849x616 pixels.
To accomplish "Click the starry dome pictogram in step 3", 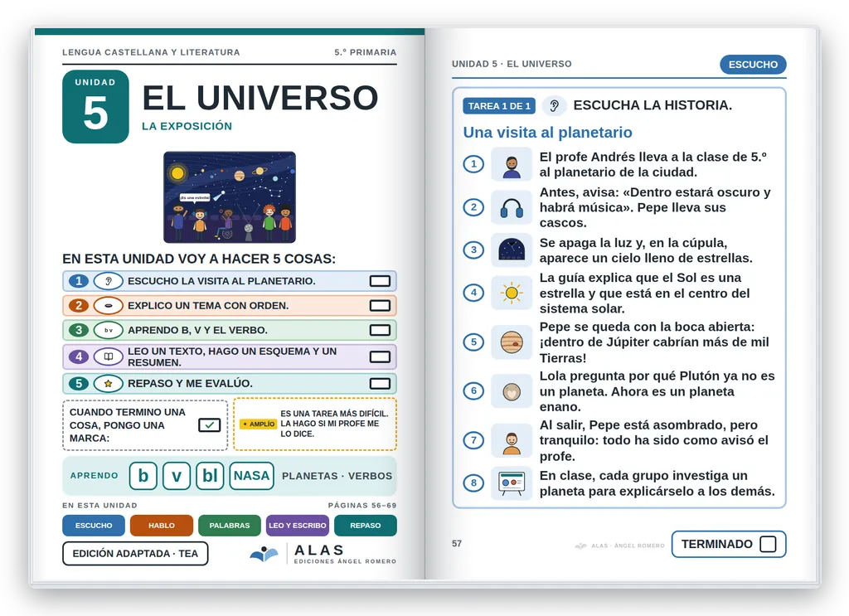I will pyautogui.click(x=511, y=250).
